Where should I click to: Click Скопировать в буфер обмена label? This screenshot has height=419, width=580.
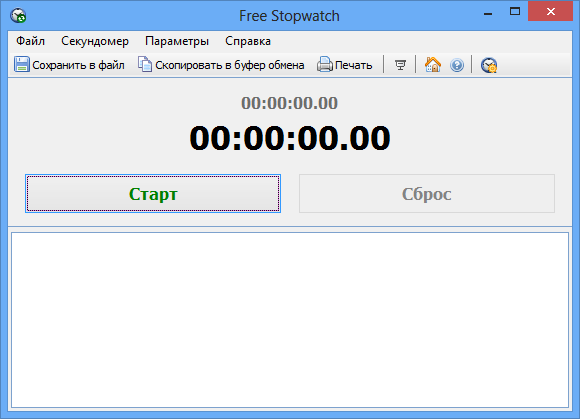tap(230, 65)
